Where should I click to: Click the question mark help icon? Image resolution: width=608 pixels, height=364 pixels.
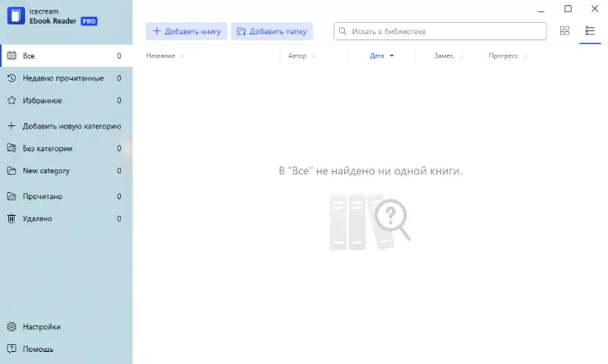[x=11, y=349]
